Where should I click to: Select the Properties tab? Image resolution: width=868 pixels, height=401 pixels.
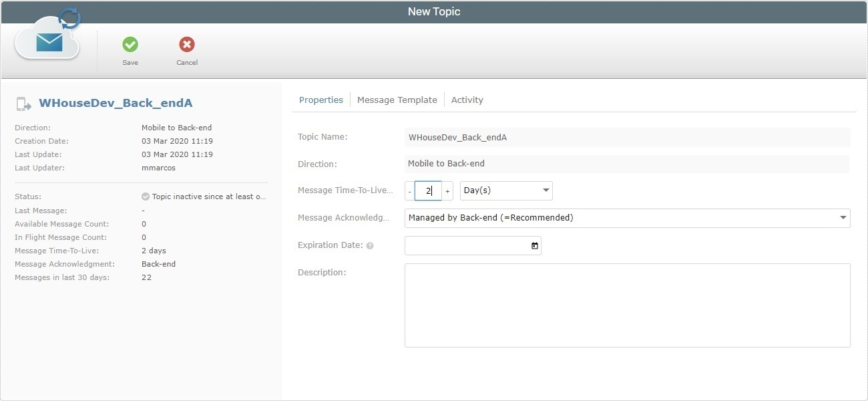[x=321, y=100]
